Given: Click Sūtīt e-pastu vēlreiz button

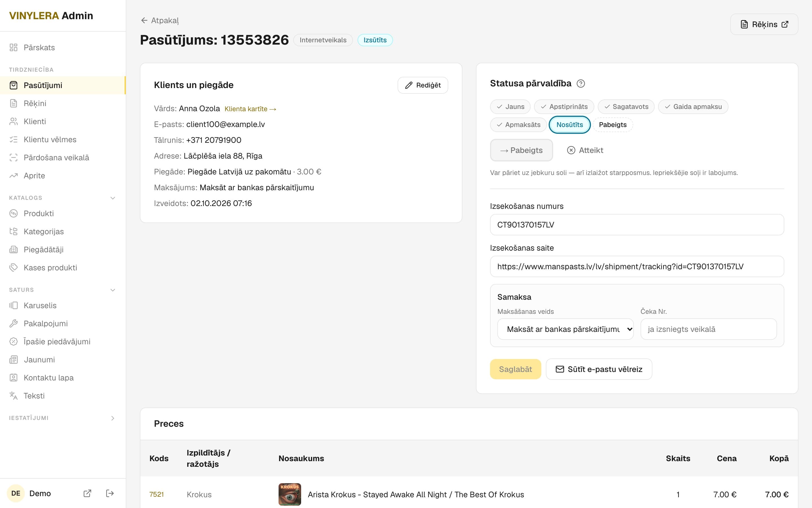Looking at the screenshot, I should 599,369.
